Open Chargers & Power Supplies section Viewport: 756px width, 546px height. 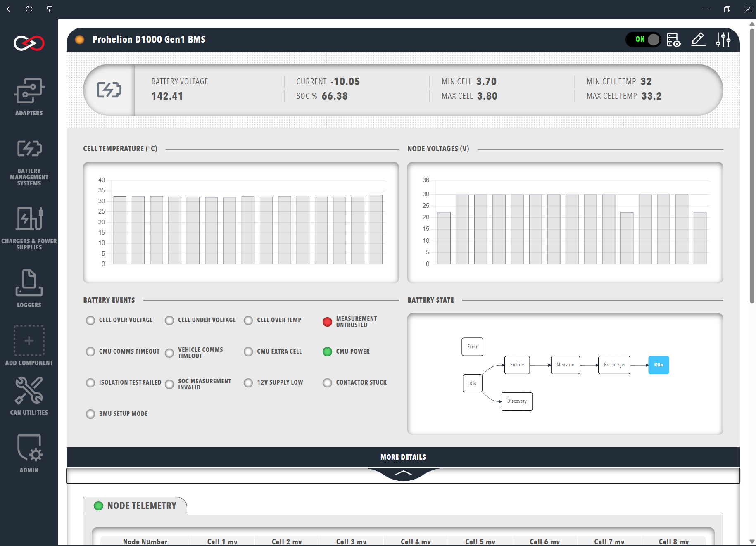click(29, 228)
